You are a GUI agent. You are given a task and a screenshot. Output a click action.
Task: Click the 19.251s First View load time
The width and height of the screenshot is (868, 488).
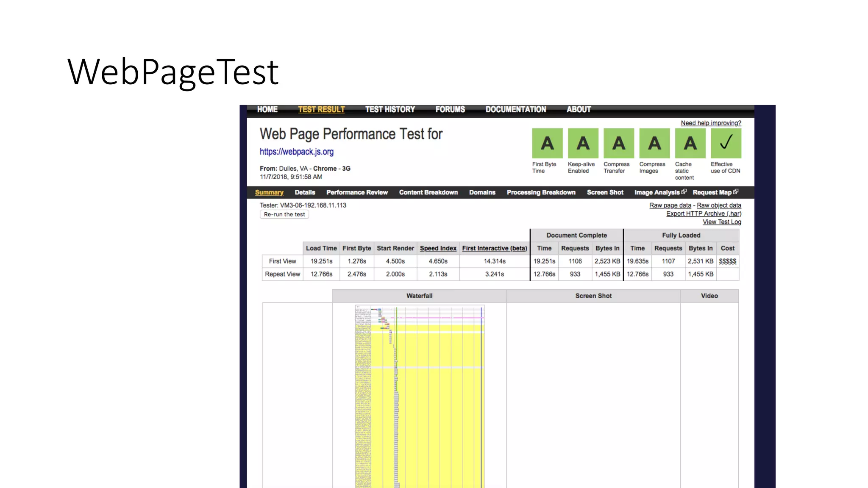(321, 261)
